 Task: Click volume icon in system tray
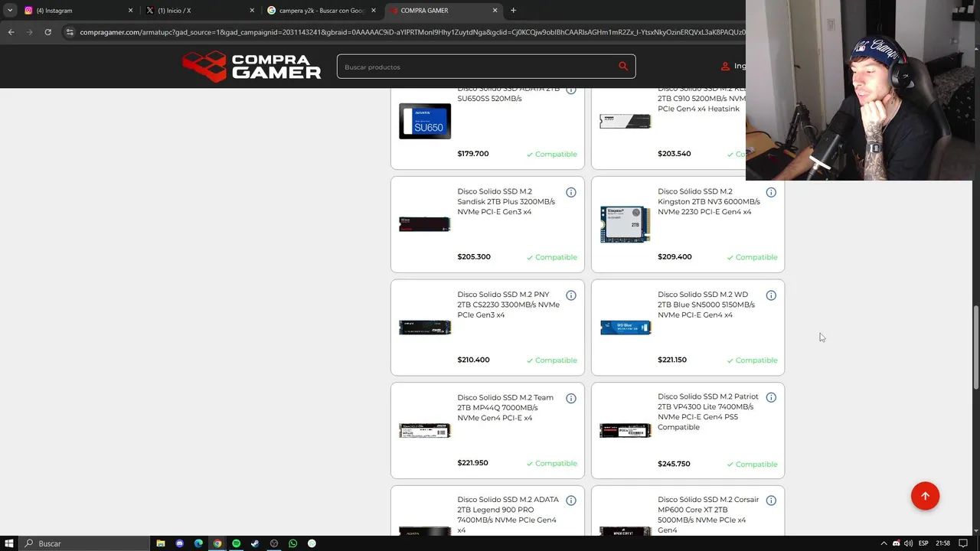909,543
